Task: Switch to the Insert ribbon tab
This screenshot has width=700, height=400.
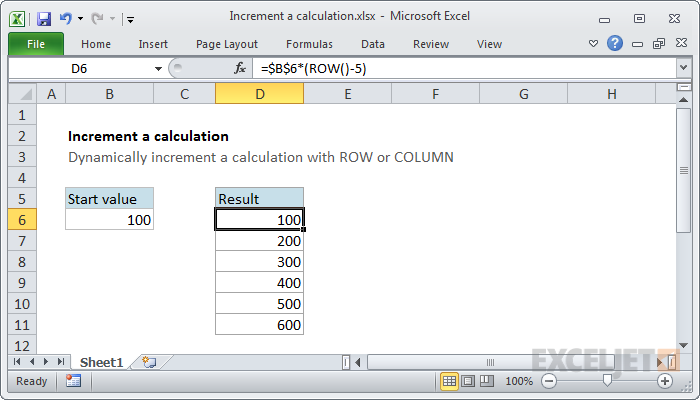Action: coord(153,44)
